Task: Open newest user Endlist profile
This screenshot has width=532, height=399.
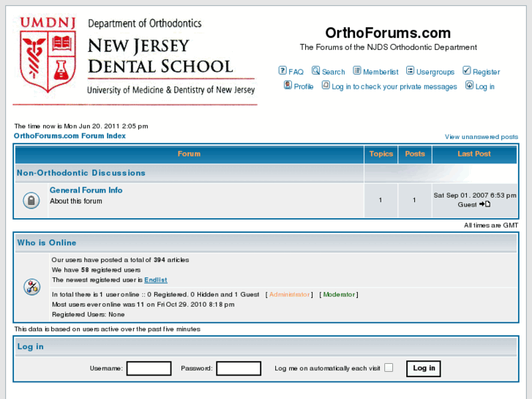Action: point(156,280)
